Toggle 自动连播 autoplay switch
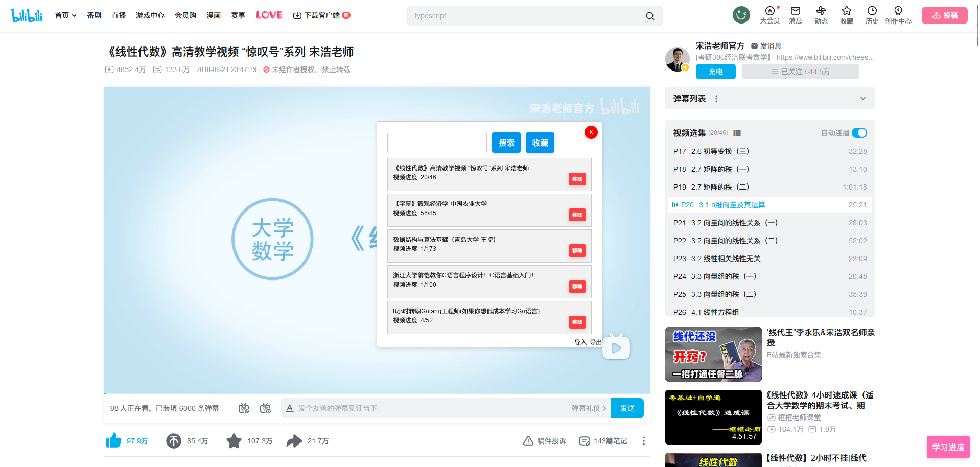980x467 pixels. [x=859, y=133]
